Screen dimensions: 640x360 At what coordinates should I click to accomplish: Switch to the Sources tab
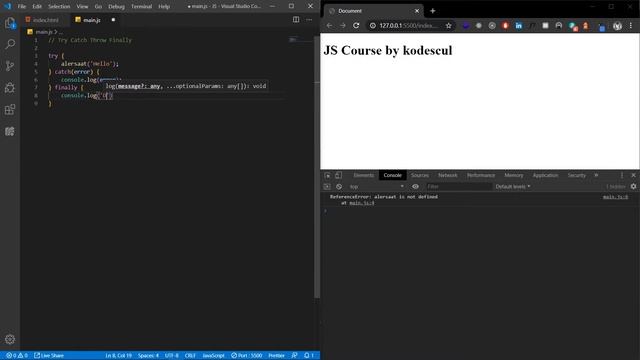pos(420,175)
